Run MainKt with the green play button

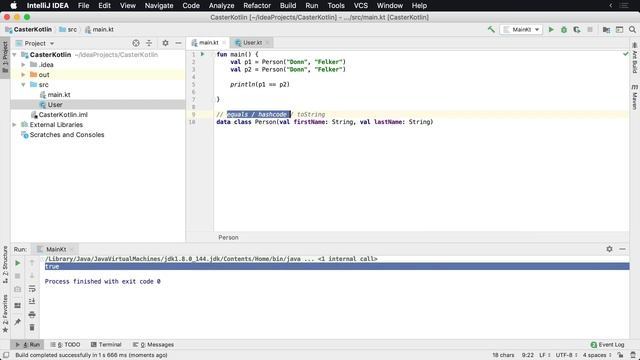[x=551, y=29]
